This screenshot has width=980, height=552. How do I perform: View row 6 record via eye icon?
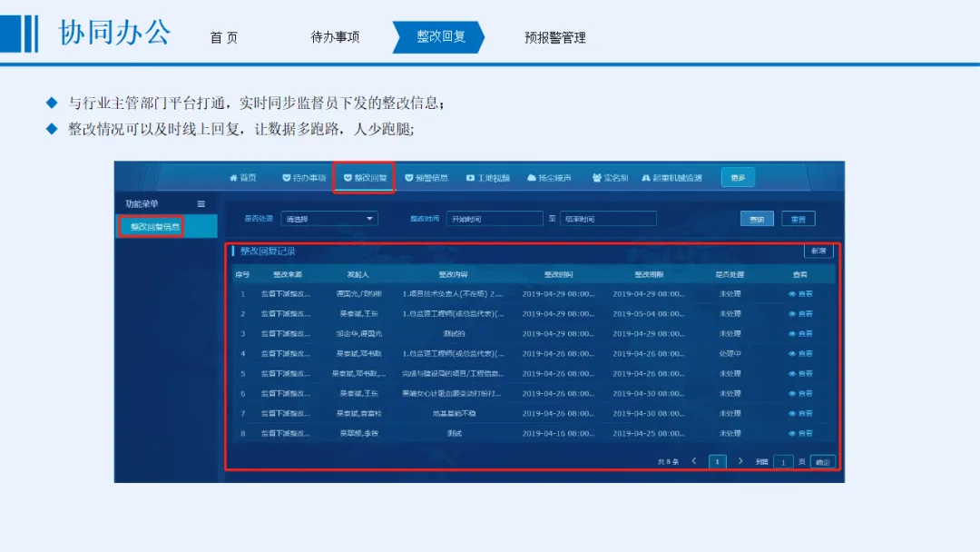(x=800, y=394)
